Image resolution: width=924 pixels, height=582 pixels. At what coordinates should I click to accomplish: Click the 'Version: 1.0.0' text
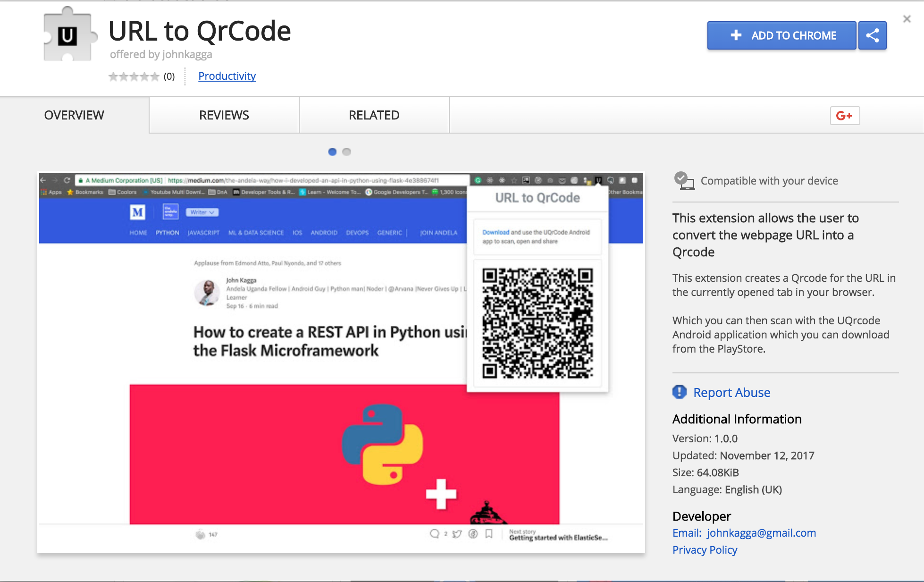(705, 439)
